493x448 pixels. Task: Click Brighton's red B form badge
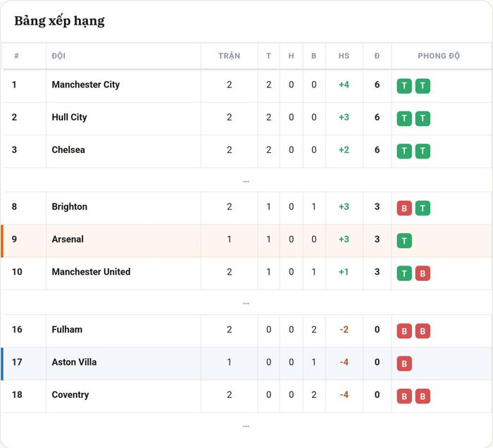click(x=404, y=208)
